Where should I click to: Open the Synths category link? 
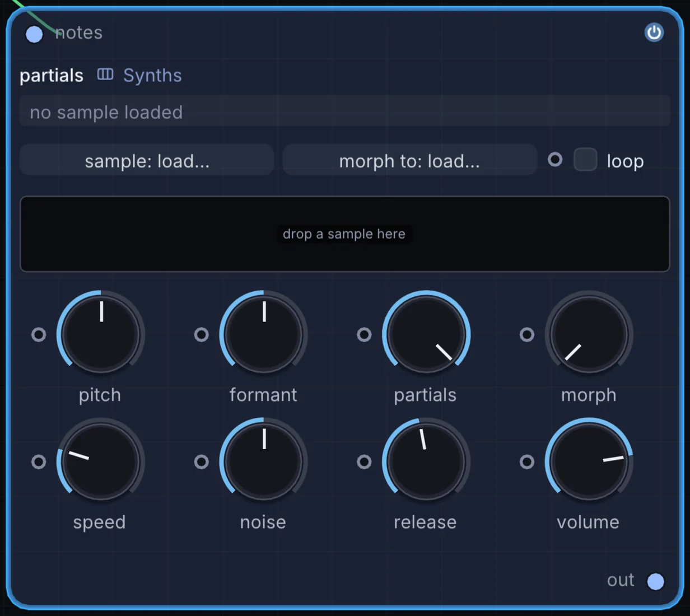coord(152,75)
